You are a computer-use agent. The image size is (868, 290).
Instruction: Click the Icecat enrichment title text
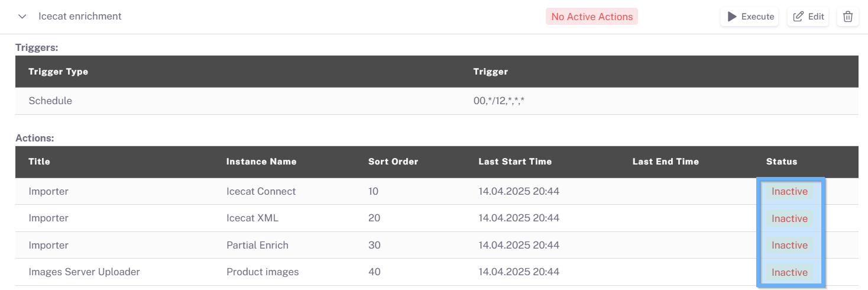point(80,17)
